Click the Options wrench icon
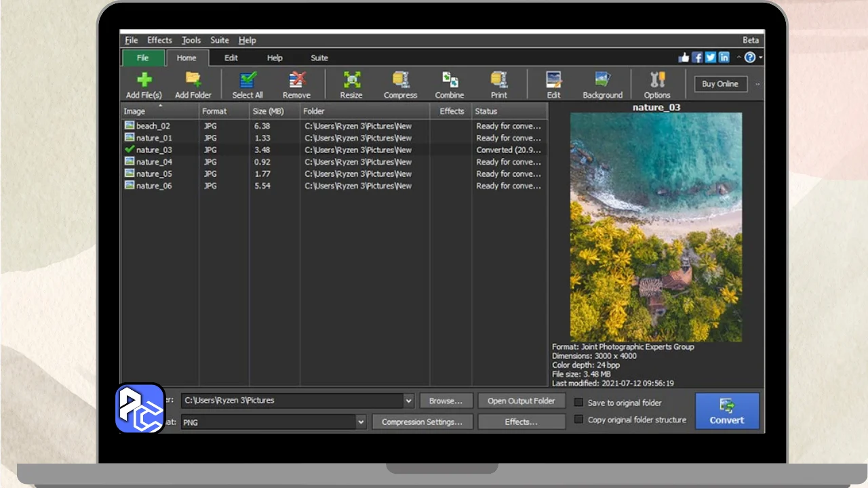 click(x=657, y=85)
